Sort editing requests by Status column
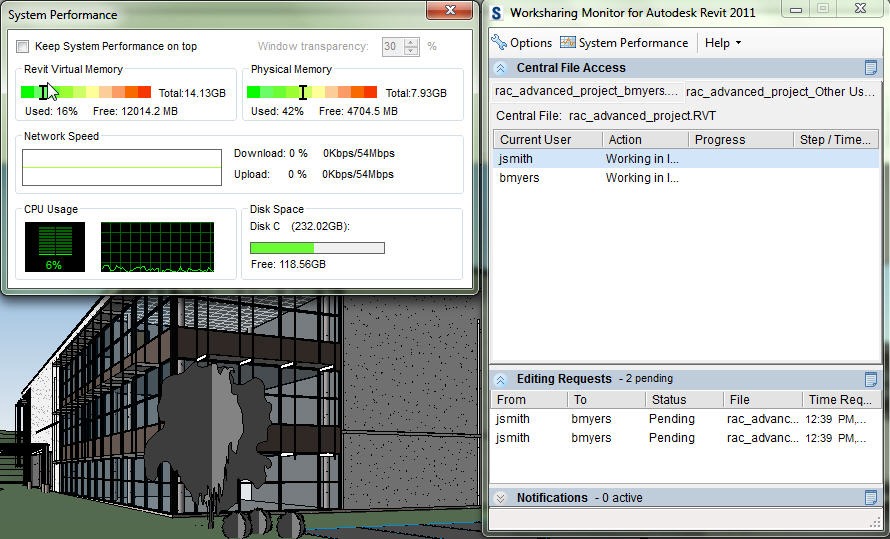The image size is (890, 539). tap(685, 399)
